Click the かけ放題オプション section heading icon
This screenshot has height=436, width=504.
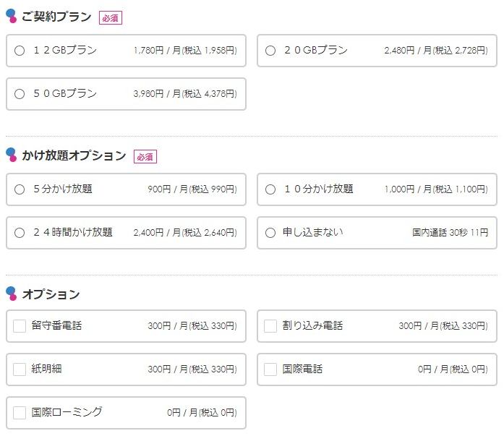click(11, 155)
